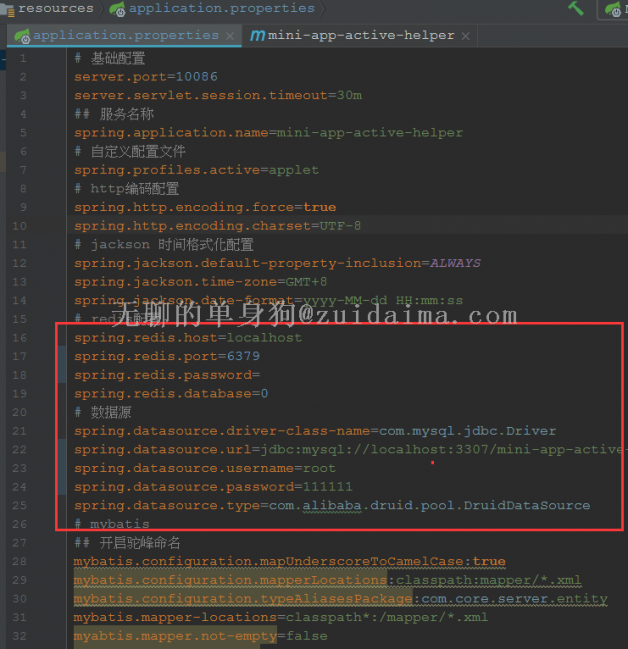Click the Spring icon on application.properties tab
This screenshot has width=628, height=649.
pyautogui.click(x=22, y=36)
